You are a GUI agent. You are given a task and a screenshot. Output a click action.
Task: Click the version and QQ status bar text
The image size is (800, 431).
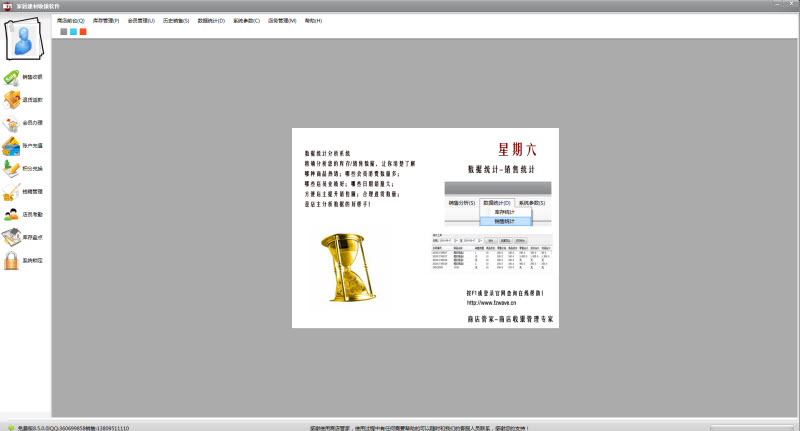[73, 428]
